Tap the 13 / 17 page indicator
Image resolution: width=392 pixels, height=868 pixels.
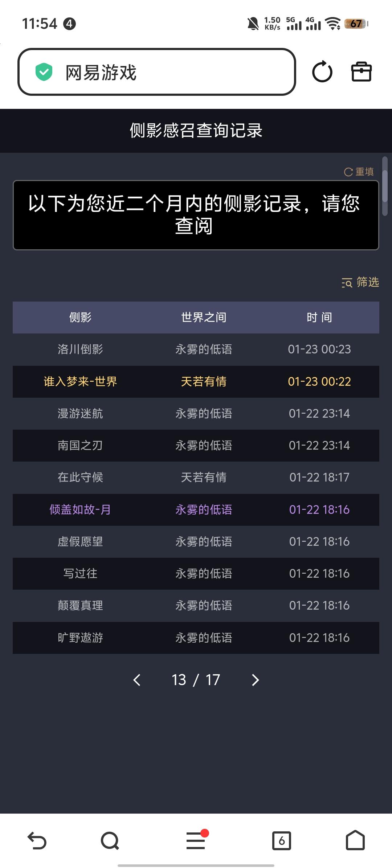click(196, 680)
